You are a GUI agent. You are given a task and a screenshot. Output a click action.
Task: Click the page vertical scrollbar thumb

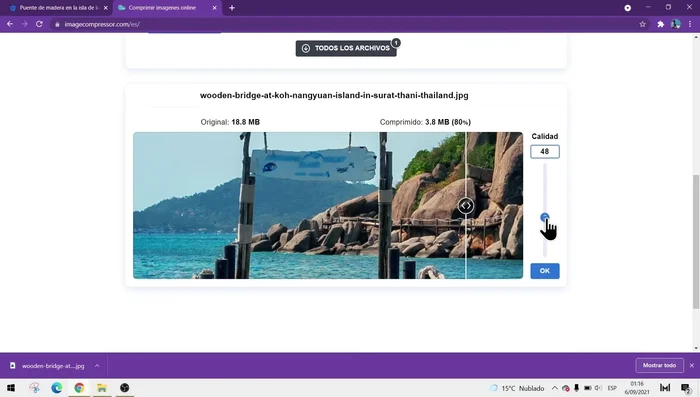click(x=696, y=241)
